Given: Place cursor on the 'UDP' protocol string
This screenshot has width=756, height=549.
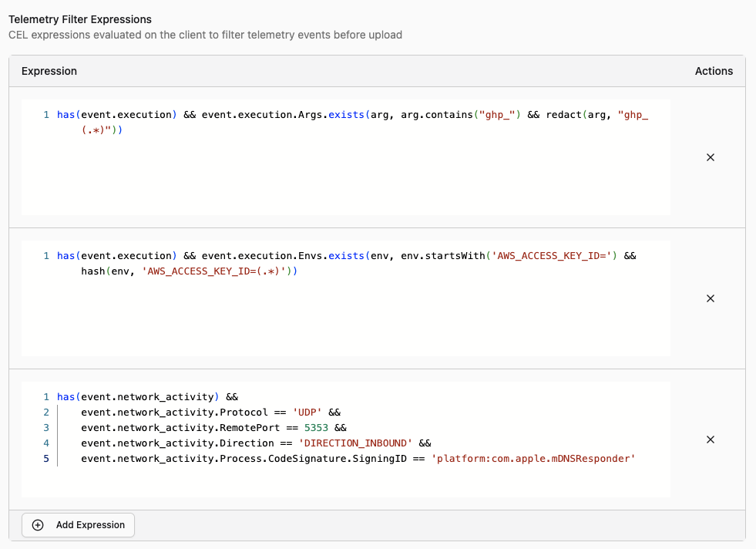Looking at the screenshot, I should [x=308, y=412].
